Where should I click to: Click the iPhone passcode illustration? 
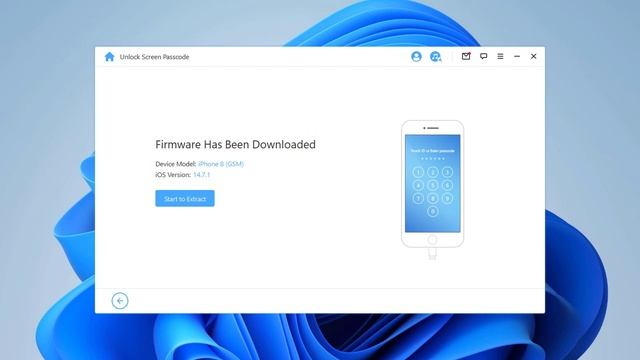432,190
